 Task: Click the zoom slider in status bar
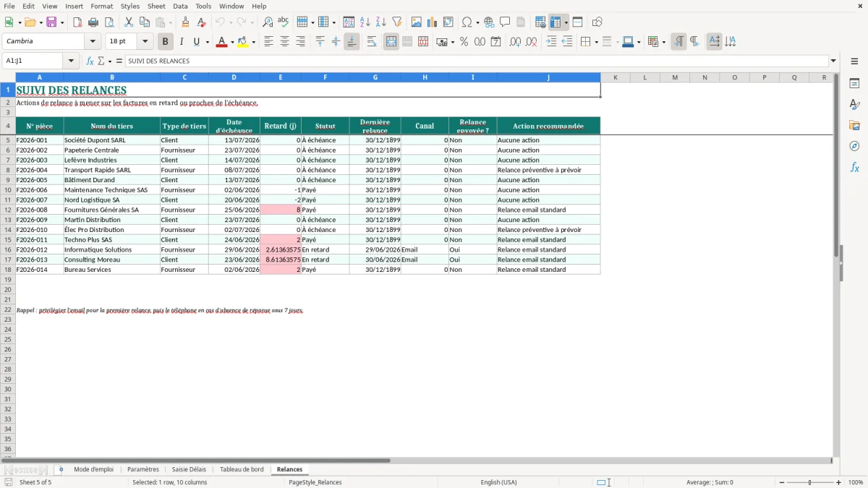[x=810, y=482]
